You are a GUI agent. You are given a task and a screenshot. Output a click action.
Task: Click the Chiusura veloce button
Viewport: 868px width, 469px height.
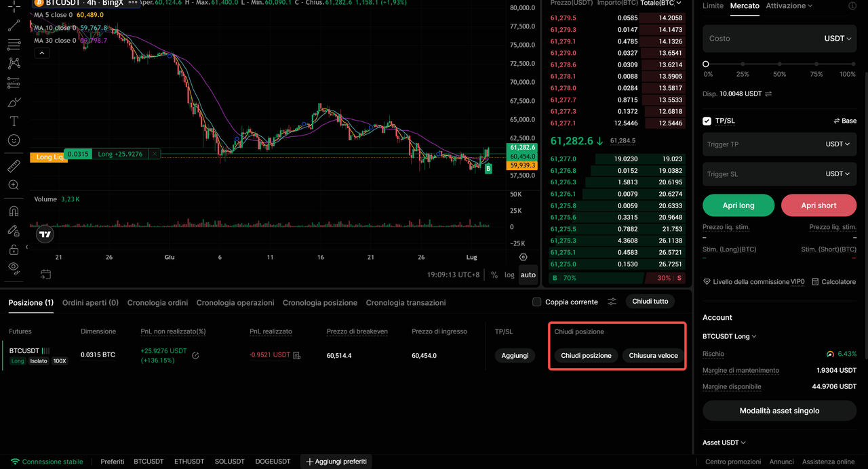pyautogui.click(x=654, y=356)
